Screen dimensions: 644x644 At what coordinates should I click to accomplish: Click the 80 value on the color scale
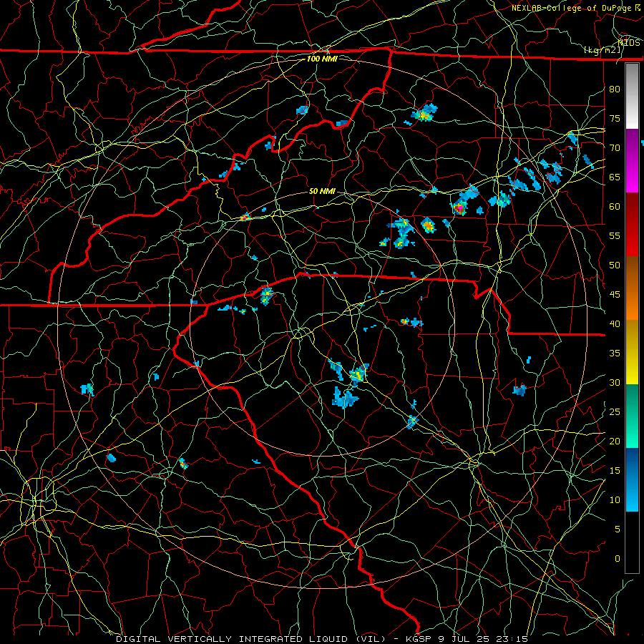pos(615,89)
